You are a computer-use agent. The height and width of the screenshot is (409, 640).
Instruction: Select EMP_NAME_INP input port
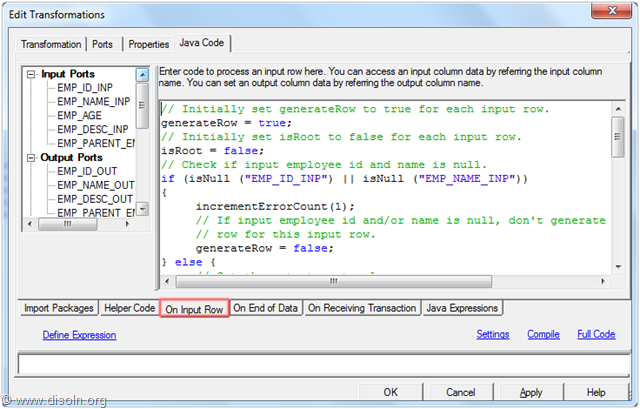coord(93,102)
